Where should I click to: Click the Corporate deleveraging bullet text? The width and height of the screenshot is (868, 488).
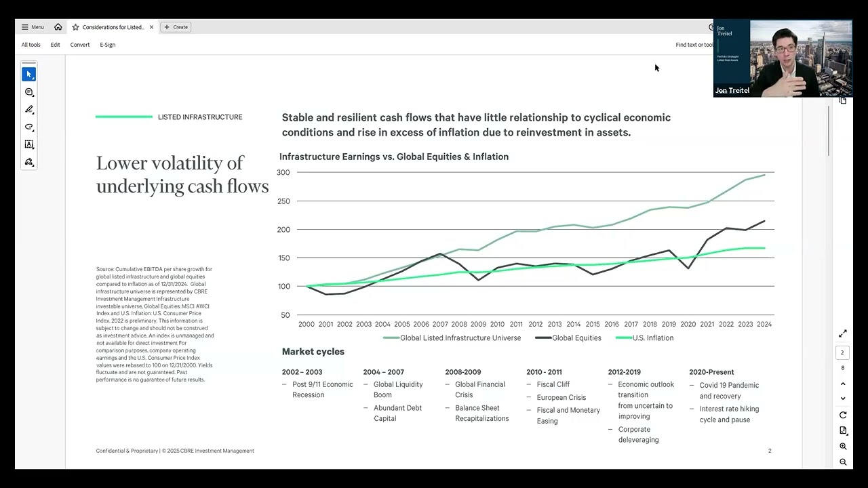coord(638,434)
